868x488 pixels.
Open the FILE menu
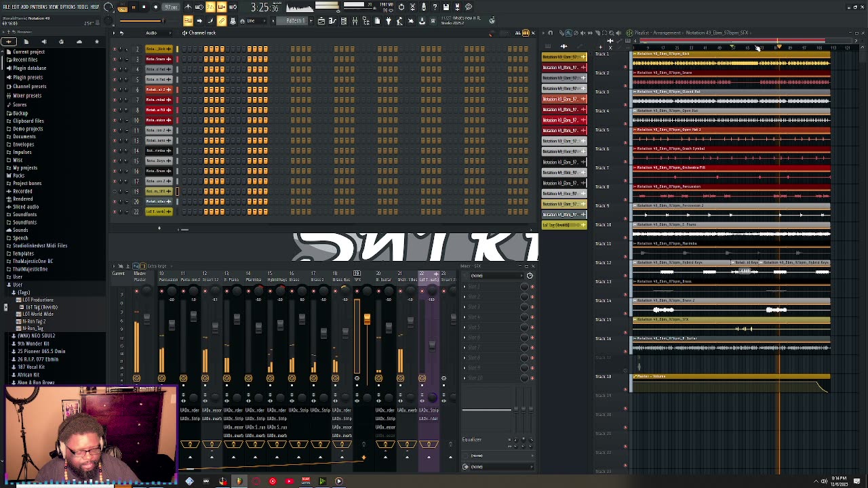coord(6,7)
